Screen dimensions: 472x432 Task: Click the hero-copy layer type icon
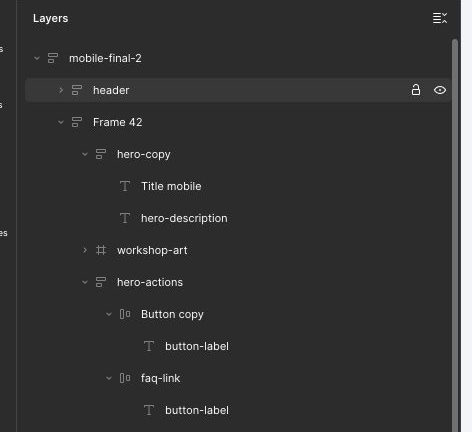[x=101, y=154]
